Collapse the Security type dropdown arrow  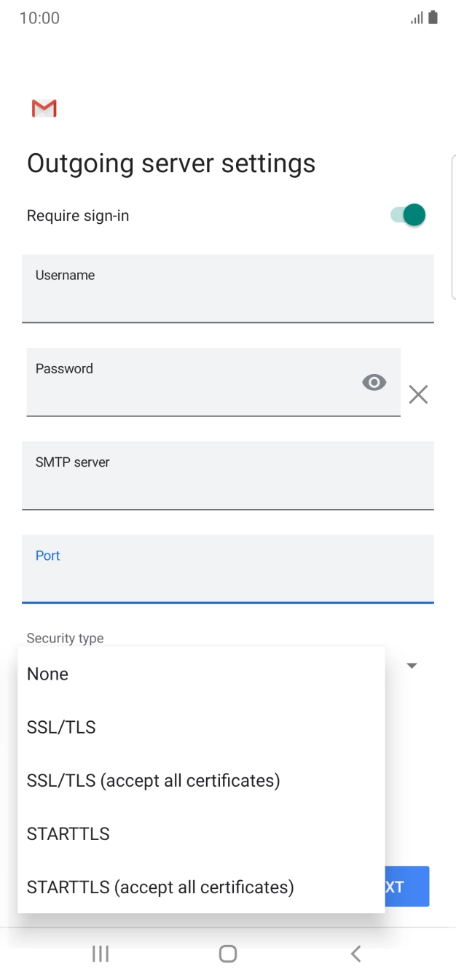412,666
